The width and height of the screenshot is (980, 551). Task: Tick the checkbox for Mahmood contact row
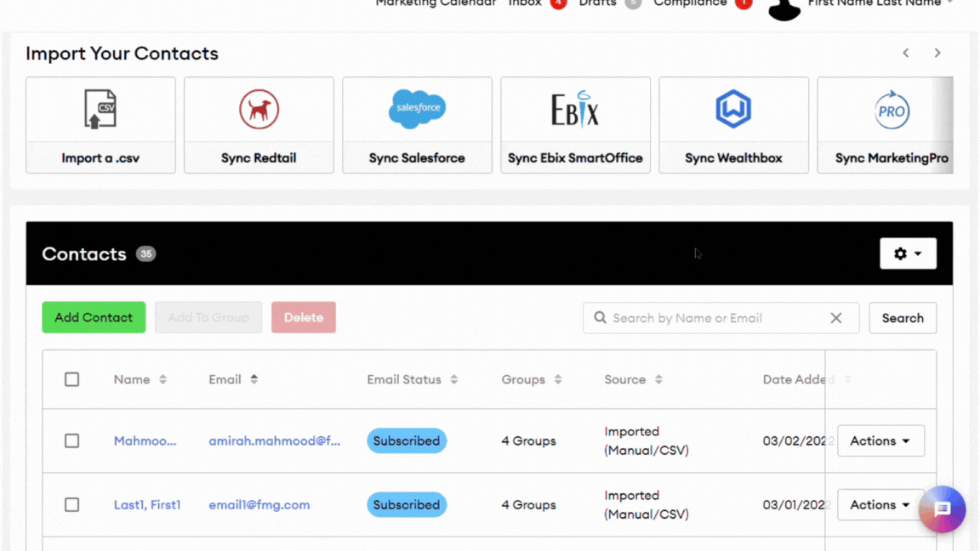coord(72,441)
